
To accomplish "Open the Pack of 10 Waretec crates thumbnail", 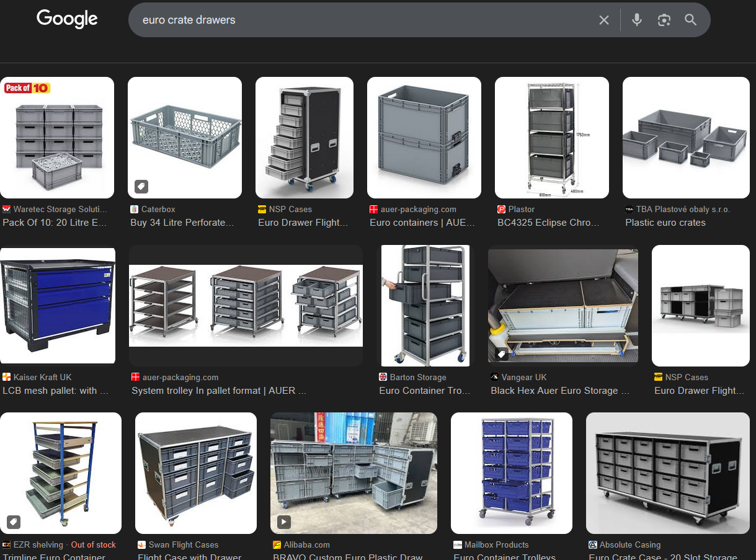I will click(57, 138).
